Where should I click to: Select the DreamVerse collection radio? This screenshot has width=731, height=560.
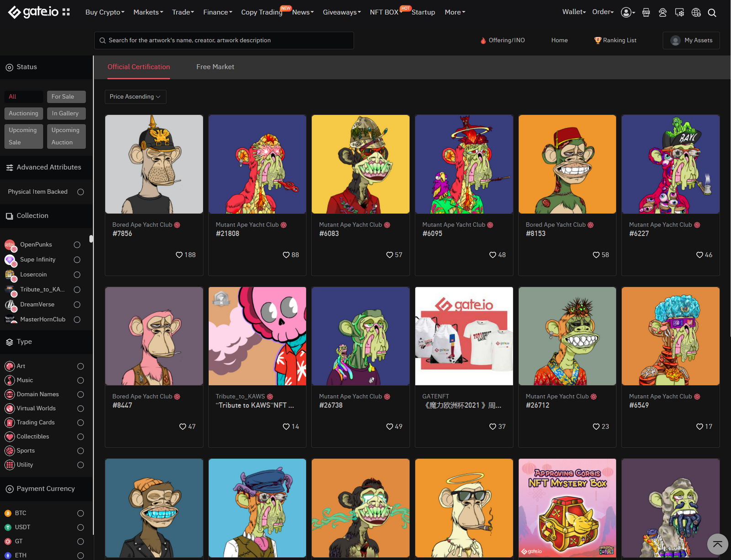(77, 305)
